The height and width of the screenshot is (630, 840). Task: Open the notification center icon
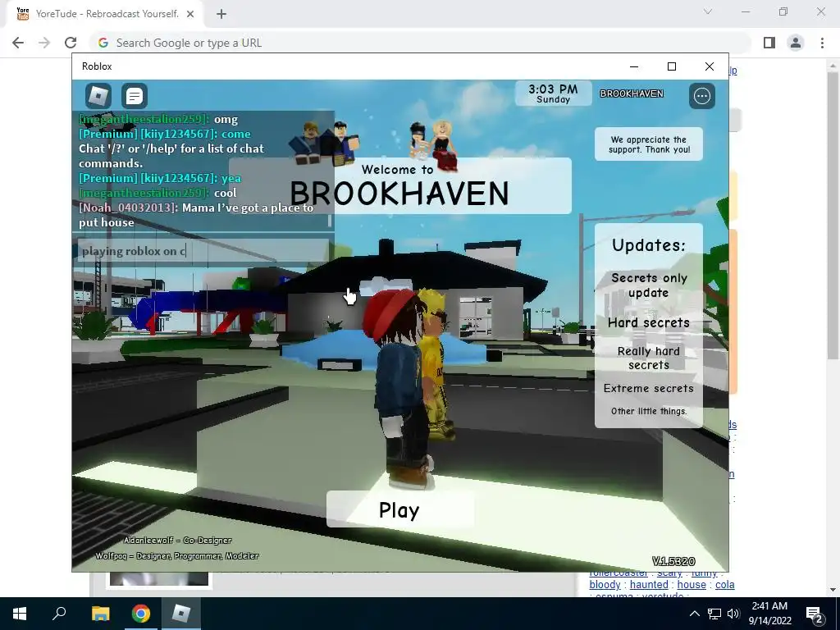click(x=815, y=614)
